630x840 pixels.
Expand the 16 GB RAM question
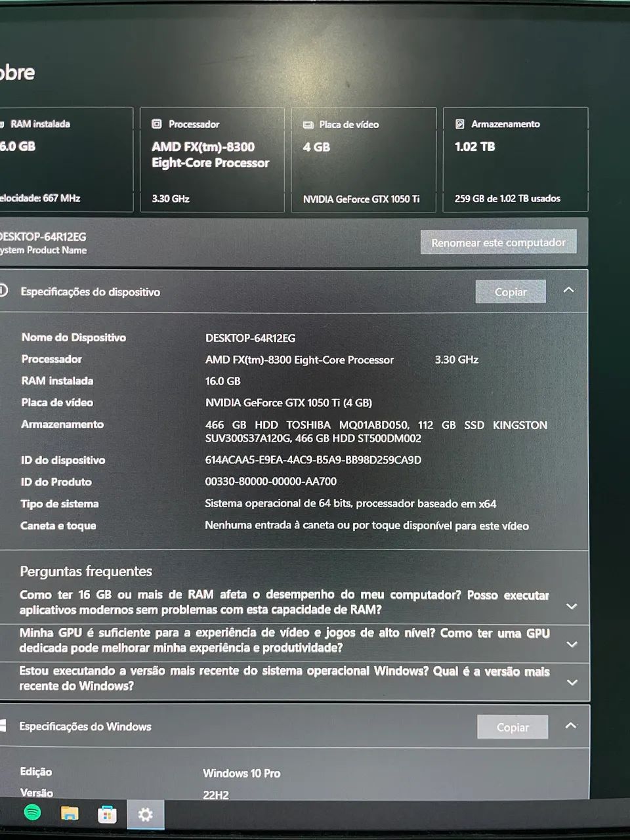572,606
